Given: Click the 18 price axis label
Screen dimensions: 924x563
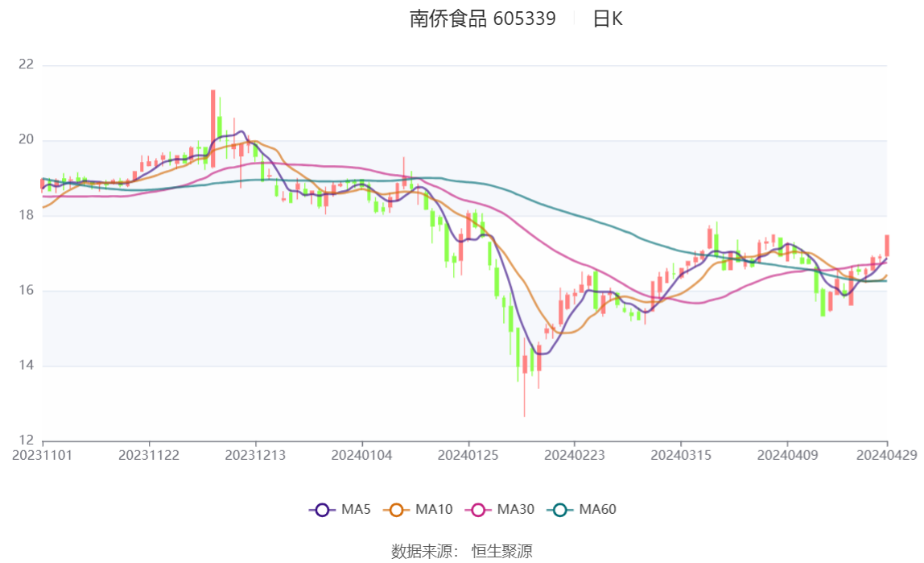Looking at the screenshot, I should 26,215.
